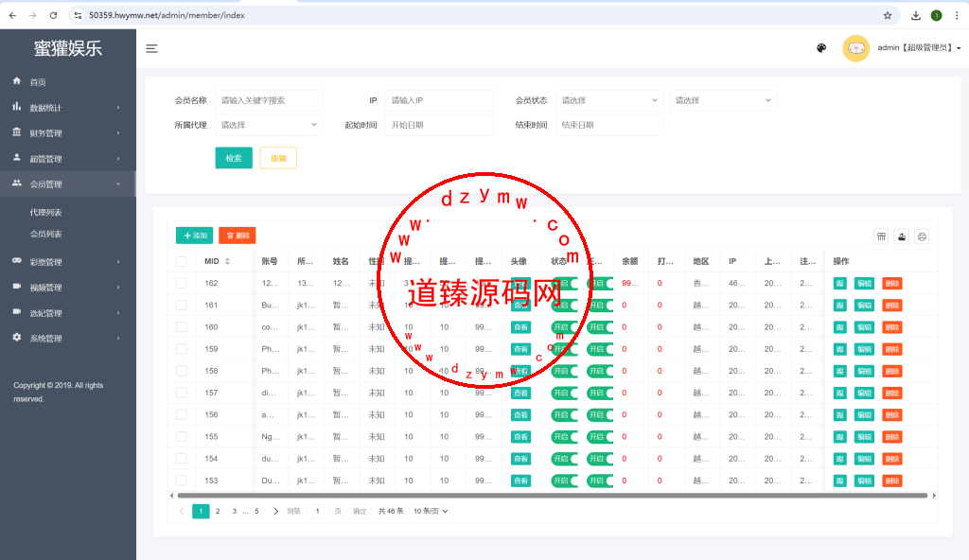The height and width of the screenshot is (560, 969).
Task: Click the 财务管理 bank icon
Action: [x=17, y=132]
